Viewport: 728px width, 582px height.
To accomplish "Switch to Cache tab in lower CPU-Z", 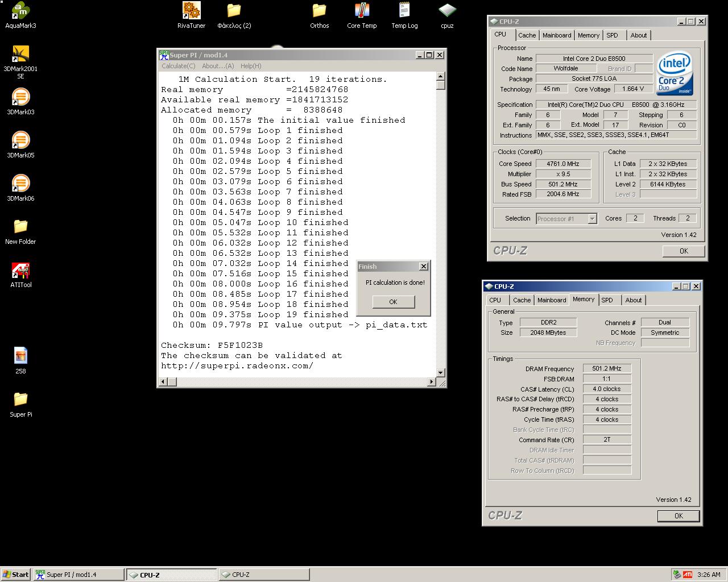I will (522, 300).
